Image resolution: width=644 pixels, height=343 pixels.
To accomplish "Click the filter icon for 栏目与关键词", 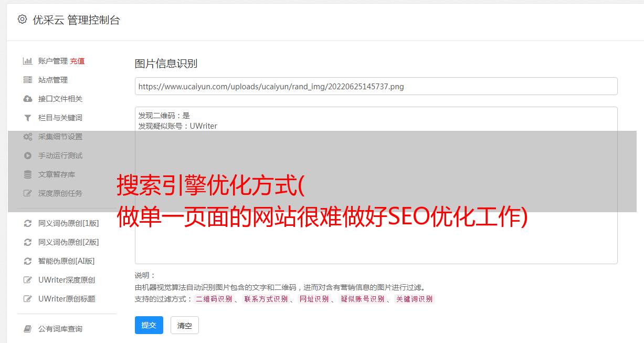I will click(x=28, y=118).
